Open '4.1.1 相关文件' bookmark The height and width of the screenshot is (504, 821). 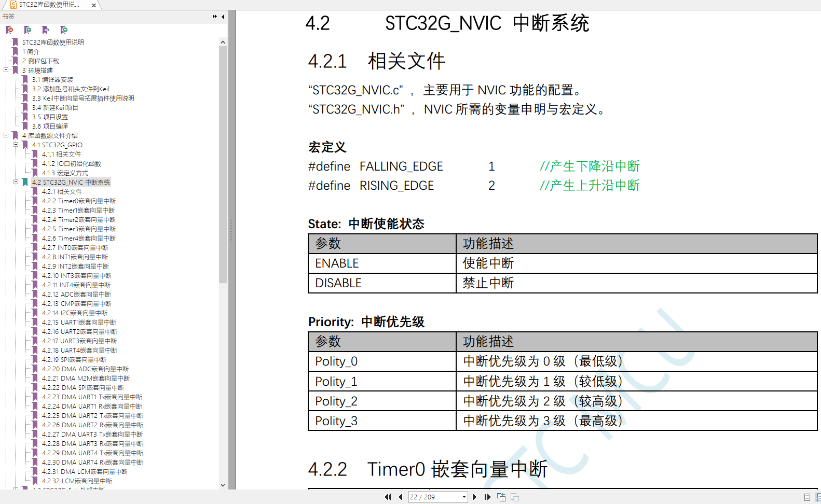[61, 154]
